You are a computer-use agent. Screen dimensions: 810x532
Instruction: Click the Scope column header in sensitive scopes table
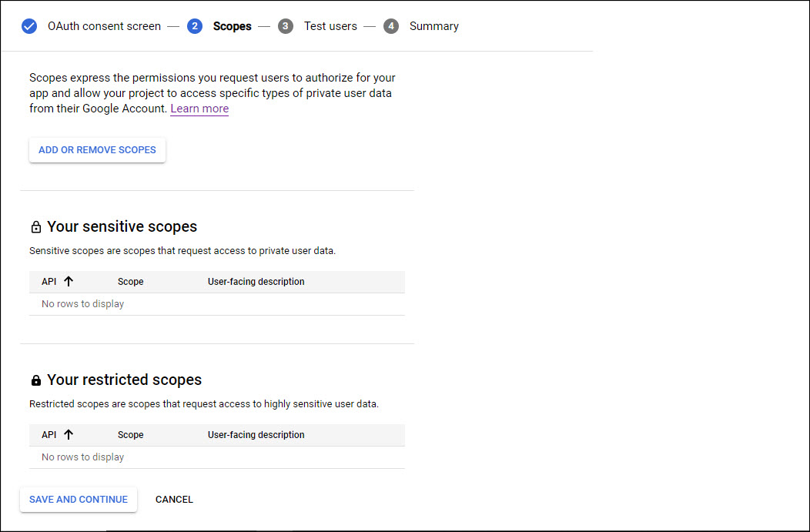tap(130, 282)
